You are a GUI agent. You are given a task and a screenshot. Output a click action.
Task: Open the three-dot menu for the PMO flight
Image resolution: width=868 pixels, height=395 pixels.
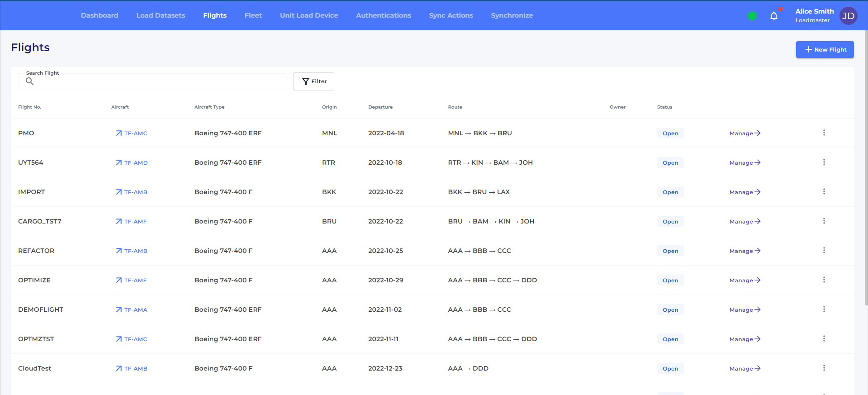[824, 133]
